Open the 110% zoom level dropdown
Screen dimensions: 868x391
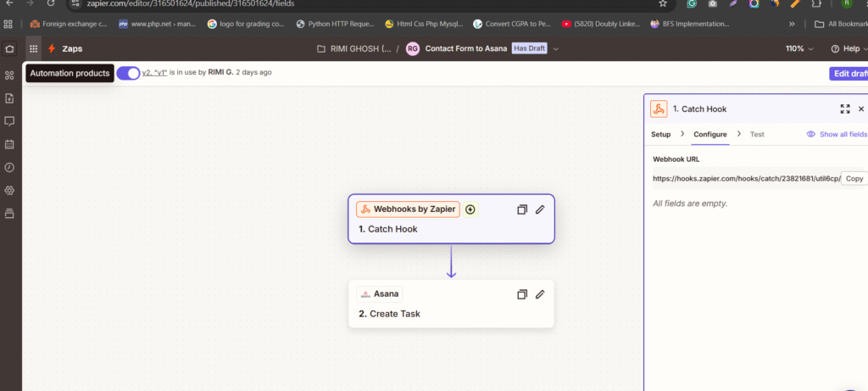799,48
